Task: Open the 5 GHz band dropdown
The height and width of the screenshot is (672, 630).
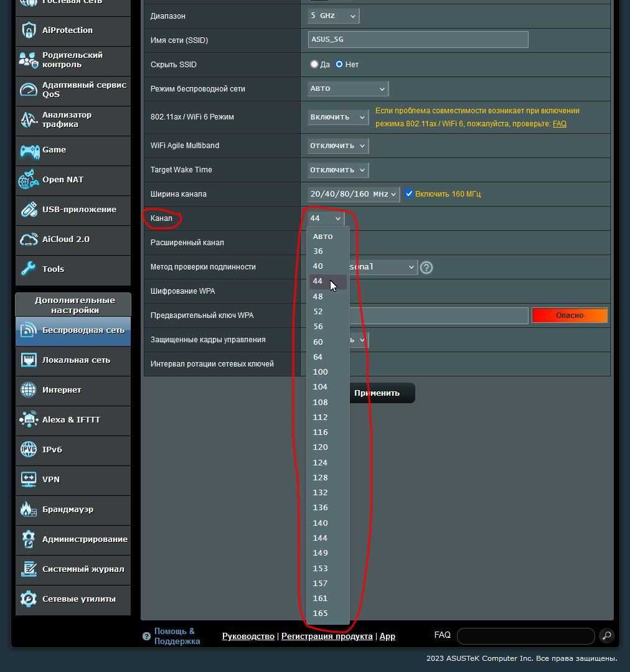Action: 333,16
